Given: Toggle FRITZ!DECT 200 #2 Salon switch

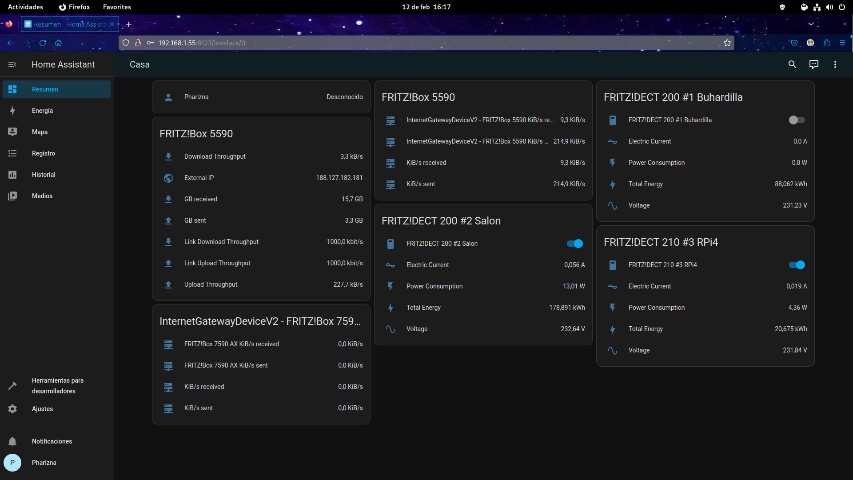Looking at the screenshot, I should click(x=574, y=243).
